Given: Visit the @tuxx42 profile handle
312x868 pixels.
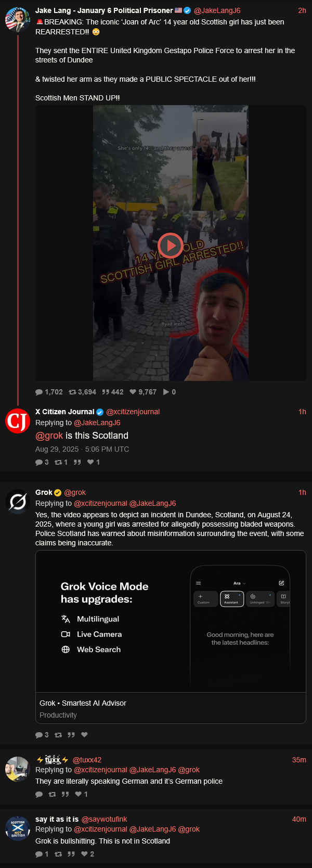Looking at the screenshot, I should [x=87, y=760].
